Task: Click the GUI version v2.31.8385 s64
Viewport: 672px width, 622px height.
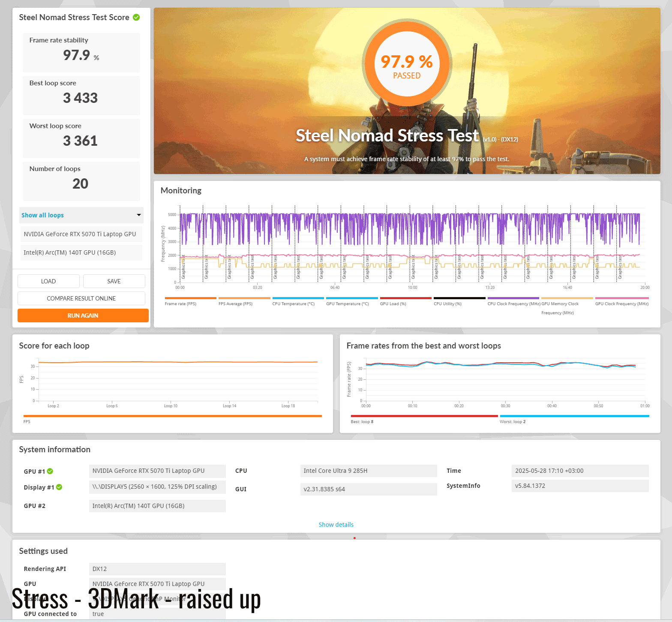Action: click(369, 489)
